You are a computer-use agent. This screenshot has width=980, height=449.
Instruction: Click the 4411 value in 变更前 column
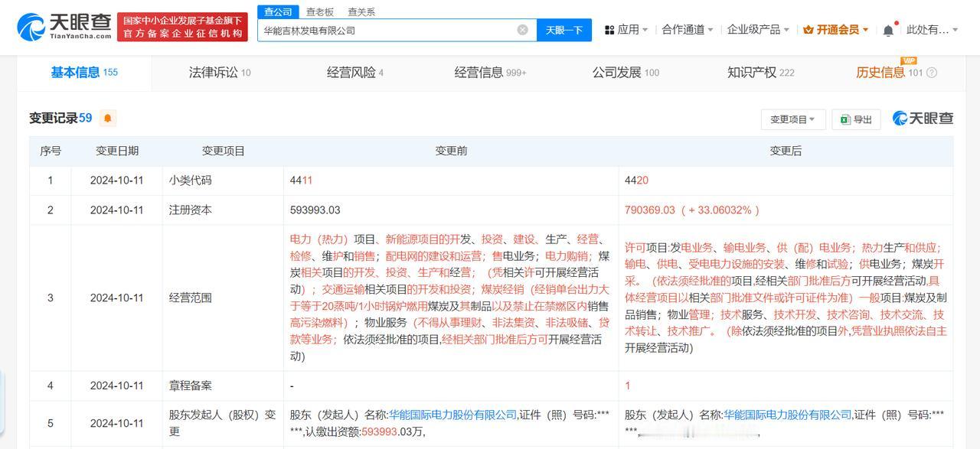[302, 181]
